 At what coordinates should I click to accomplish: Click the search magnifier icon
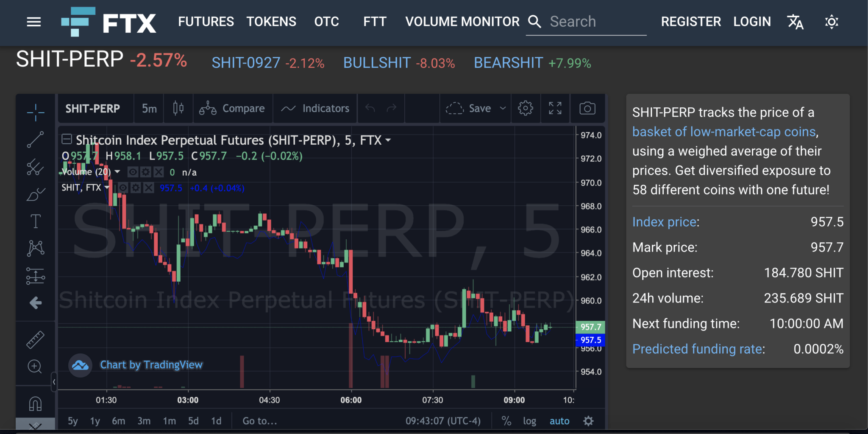534,22
